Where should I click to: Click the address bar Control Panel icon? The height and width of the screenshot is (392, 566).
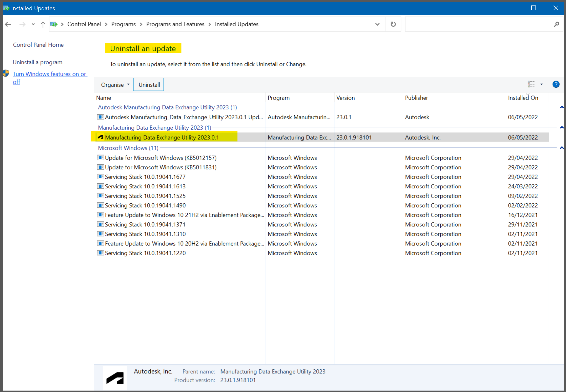pos(54,24)
